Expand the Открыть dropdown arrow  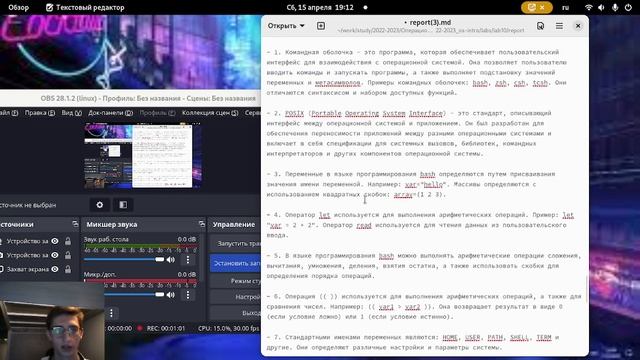click(302, 26)
